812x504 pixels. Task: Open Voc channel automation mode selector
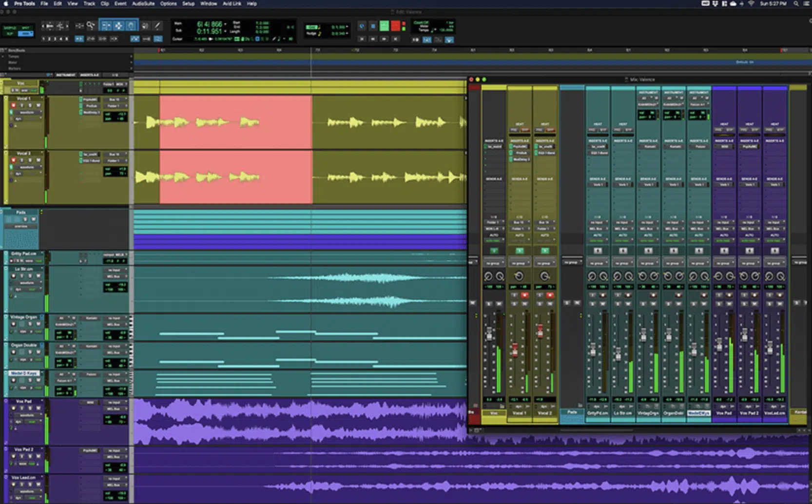pos(494,240)
